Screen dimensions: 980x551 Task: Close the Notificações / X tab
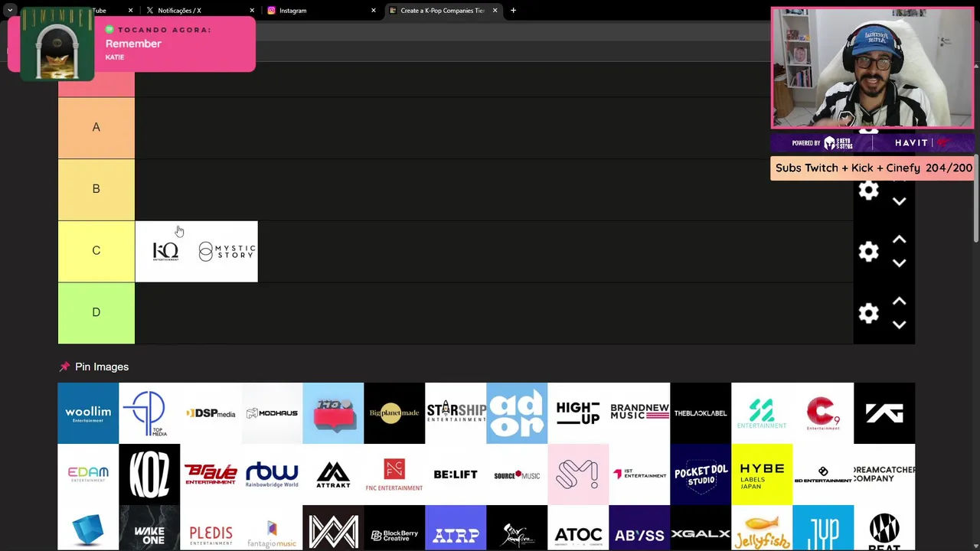(x=252, y=11)
